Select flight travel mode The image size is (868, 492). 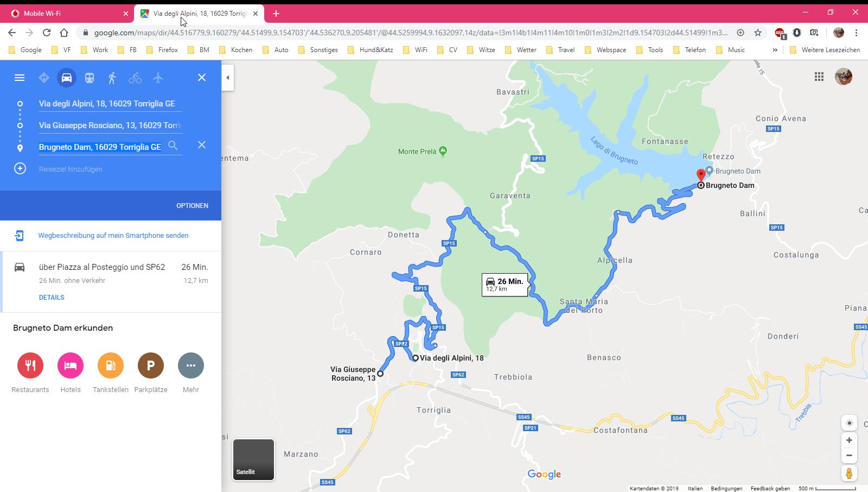[x=158, y=78]
